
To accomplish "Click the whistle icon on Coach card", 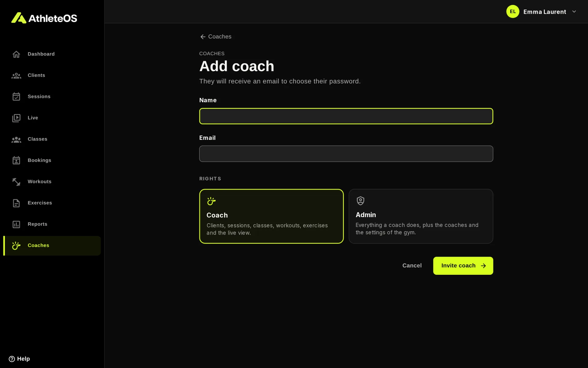I will 211,201.
